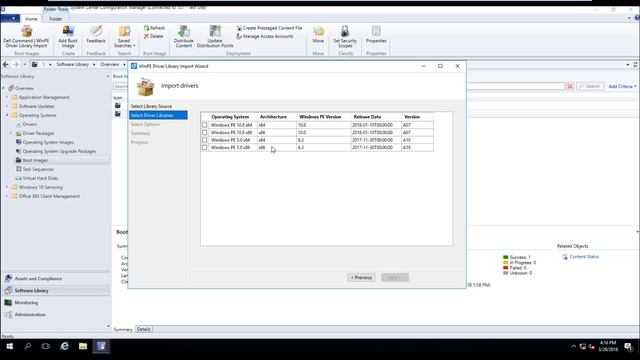Screen dimensions: 640x360
Task: Switch to the Home ribbon tab
Action: 31,19
